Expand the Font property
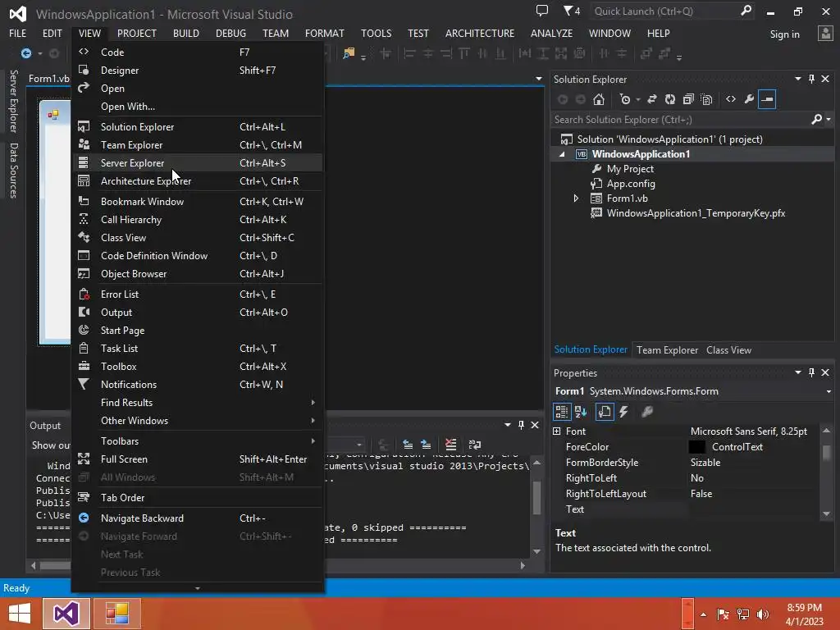Screen dimensions: 840x630 point(557,431)
